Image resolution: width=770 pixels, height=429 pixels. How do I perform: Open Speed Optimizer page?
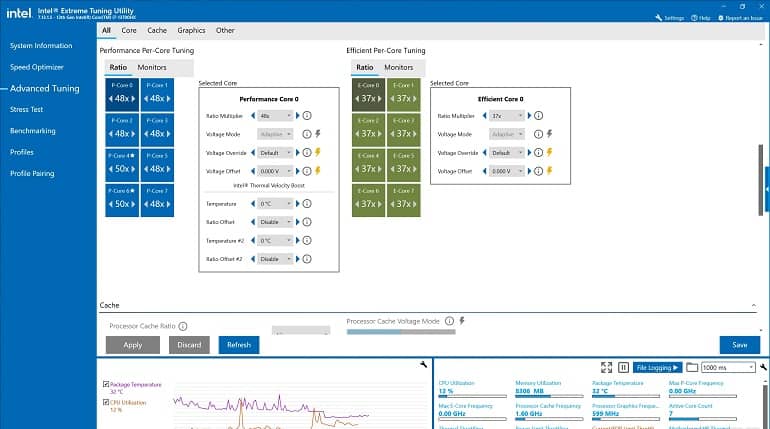click(37, 67)
